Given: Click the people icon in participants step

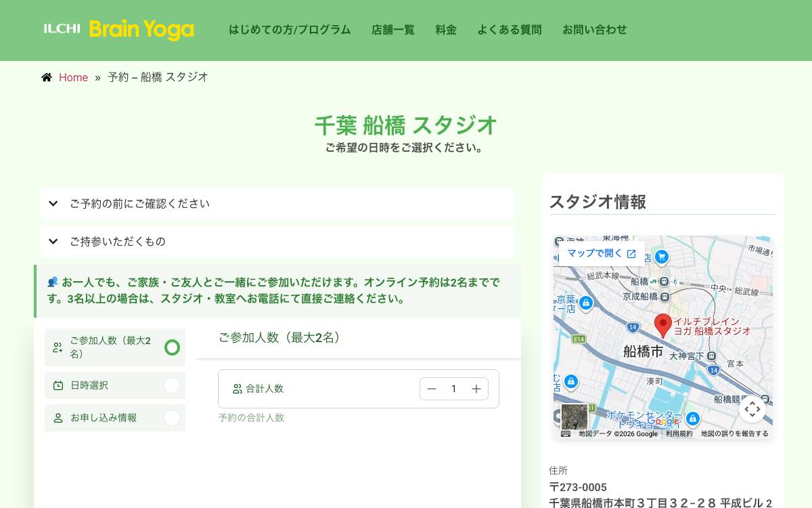Looking at the screenshot, I should 58,347.
